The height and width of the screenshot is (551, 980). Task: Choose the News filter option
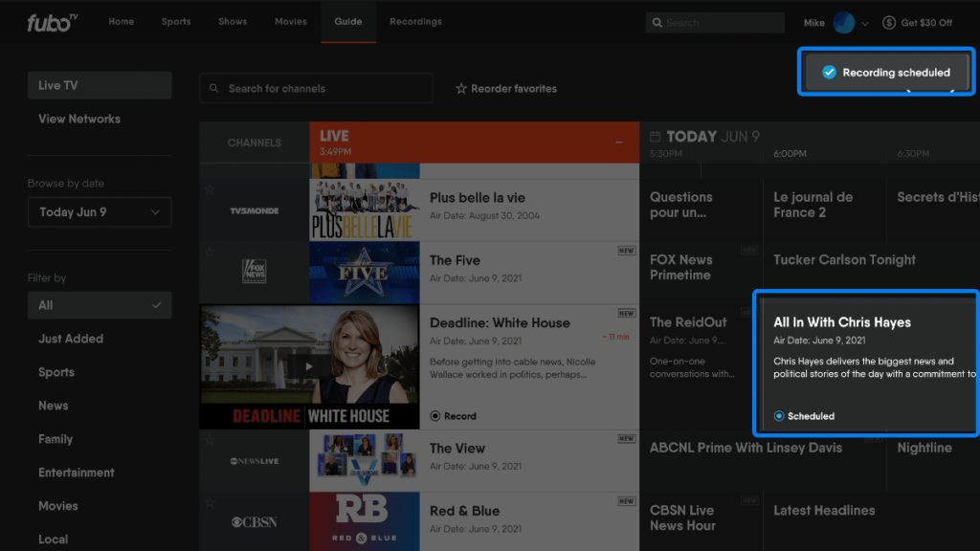tap(54, 406)
